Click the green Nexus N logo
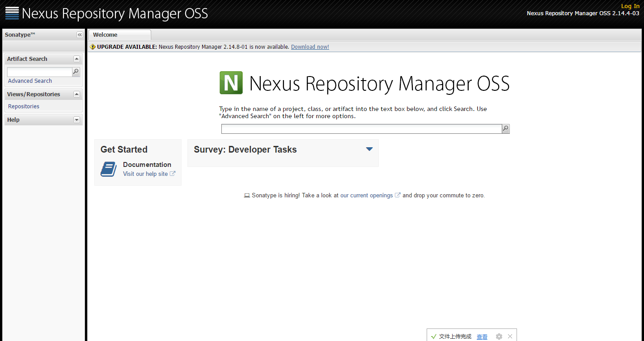 point(231,83)
